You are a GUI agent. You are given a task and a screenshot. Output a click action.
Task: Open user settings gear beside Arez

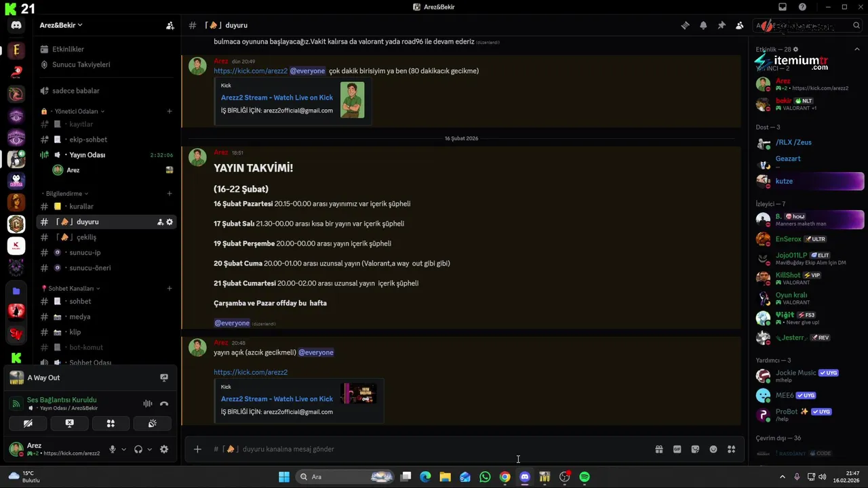[163, 449]
